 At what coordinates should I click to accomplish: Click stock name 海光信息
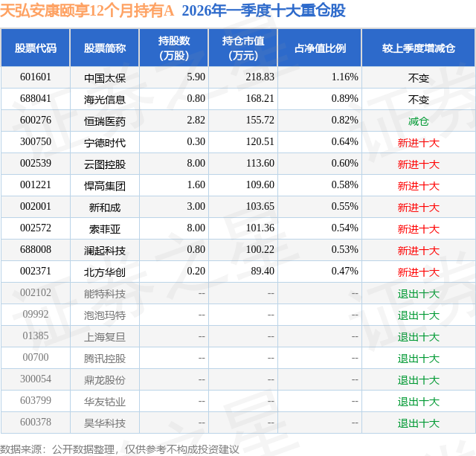click(105, 100)
